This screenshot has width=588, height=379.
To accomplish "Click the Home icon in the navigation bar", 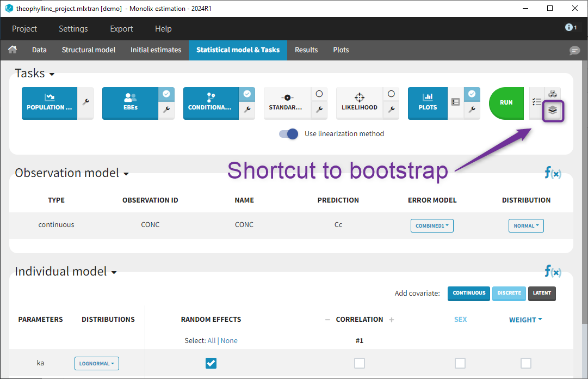I will (x=12, y=50).
